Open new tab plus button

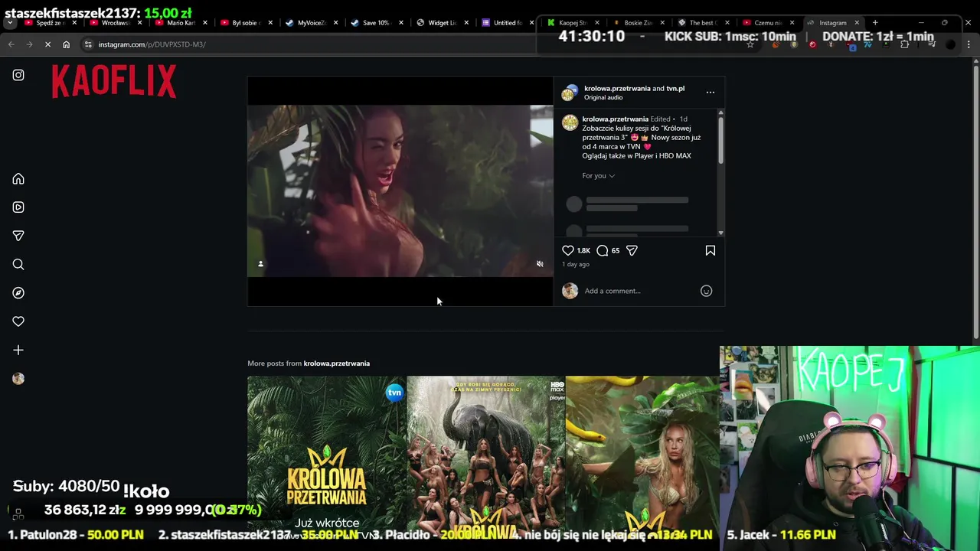coord(875,23)
